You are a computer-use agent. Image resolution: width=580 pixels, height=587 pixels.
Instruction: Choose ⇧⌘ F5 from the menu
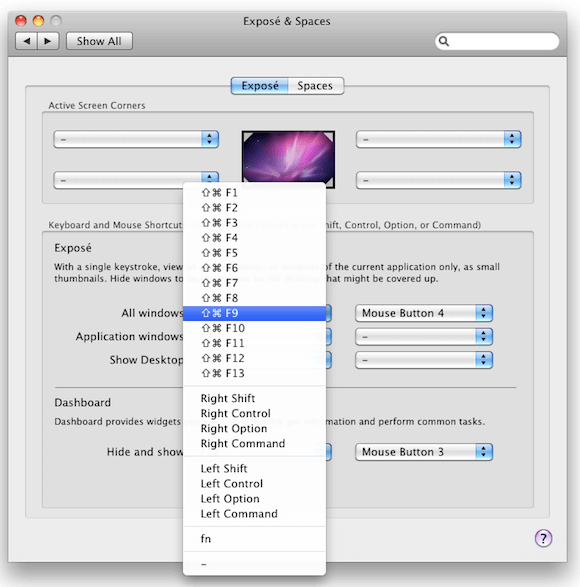254,253
